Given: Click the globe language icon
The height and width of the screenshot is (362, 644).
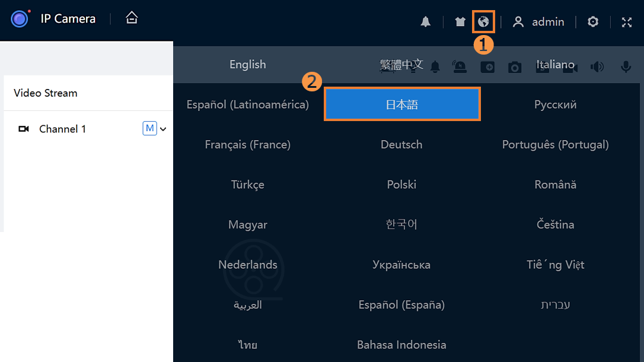Looking at the screenshot, I should pyautogui.click(x=484, y=22).
